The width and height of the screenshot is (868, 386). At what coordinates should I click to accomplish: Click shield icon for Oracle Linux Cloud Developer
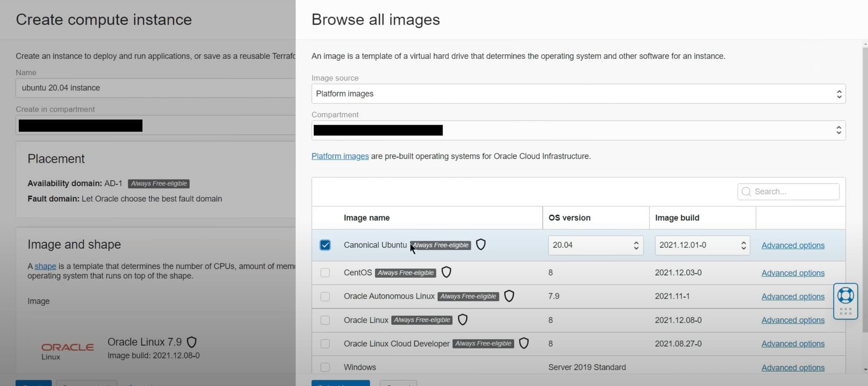pyautogui.click(x=524, y=344)
